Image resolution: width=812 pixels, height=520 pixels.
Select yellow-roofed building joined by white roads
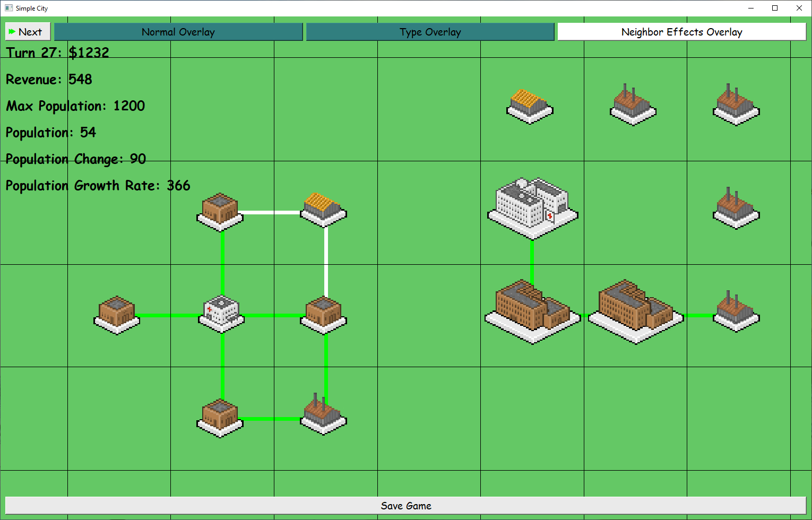coord(323,210)
